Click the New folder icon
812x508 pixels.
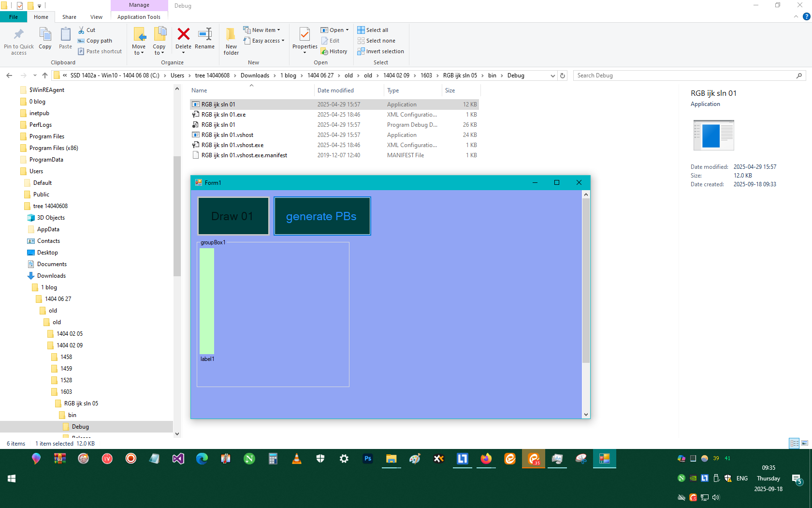231,35
